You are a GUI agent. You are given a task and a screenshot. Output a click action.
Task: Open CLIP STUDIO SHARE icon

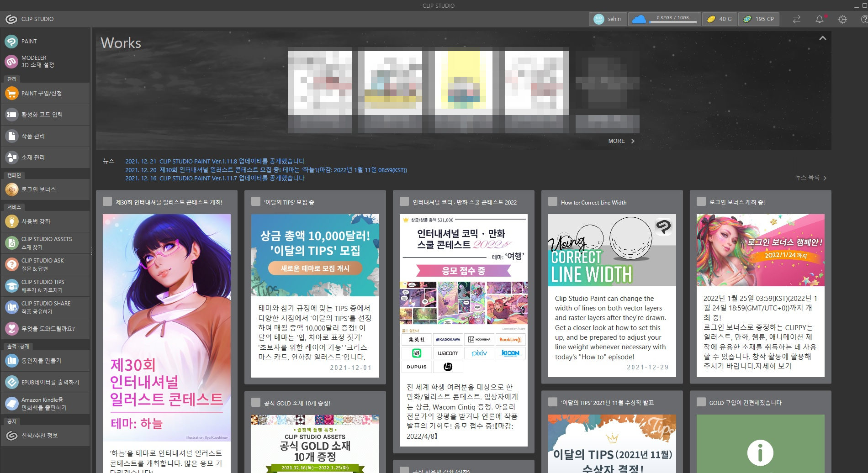pyautogui.click(x=11, y=307)
